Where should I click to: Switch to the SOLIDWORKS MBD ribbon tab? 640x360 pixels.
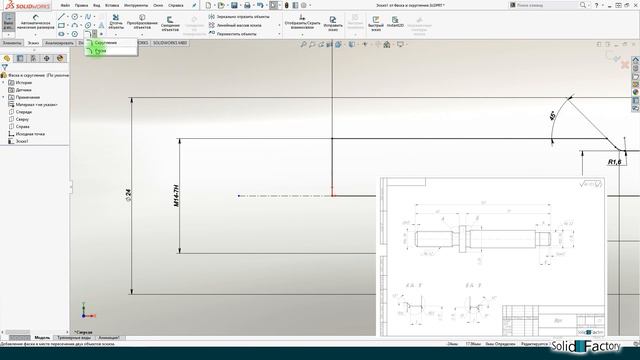click(x=170, y=43)
